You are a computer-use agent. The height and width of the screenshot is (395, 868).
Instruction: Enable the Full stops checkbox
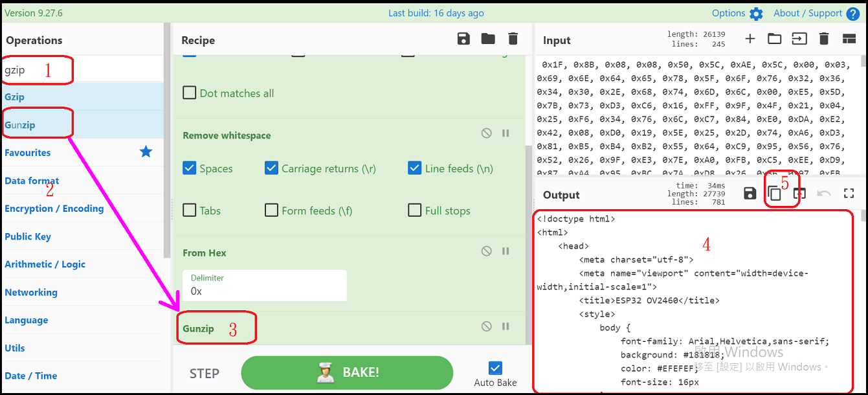pos(415,210)
